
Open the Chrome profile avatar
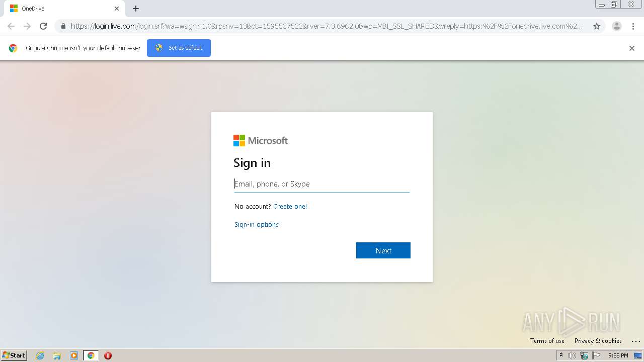click(x=617, y=26)
